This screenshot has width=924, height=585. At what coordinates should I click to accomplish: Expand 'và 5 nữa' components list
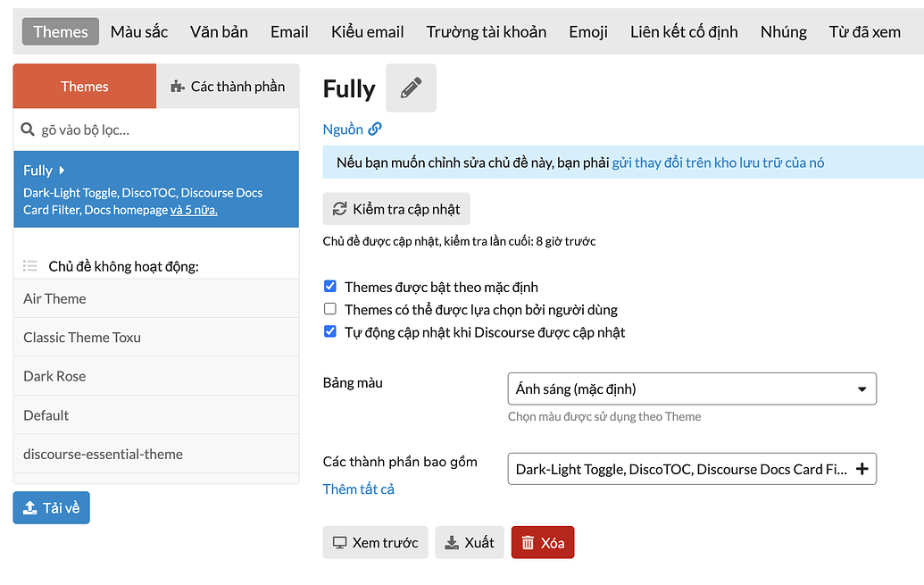194,211
